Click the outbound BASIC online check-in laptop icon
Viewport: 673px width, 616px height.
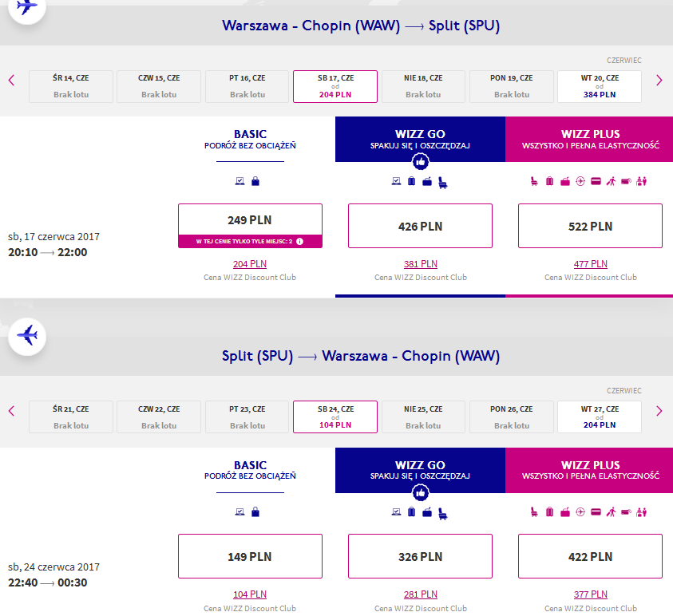tap(240, 181)
